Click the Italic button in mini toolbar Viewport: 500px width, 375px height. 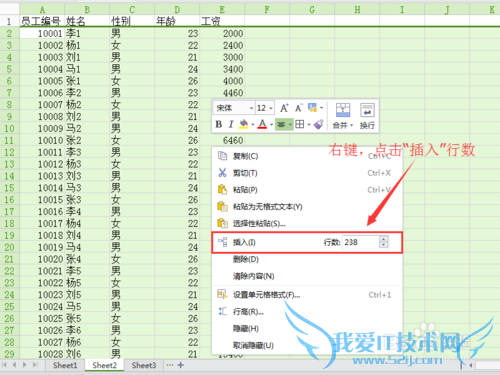coord(231,124)
